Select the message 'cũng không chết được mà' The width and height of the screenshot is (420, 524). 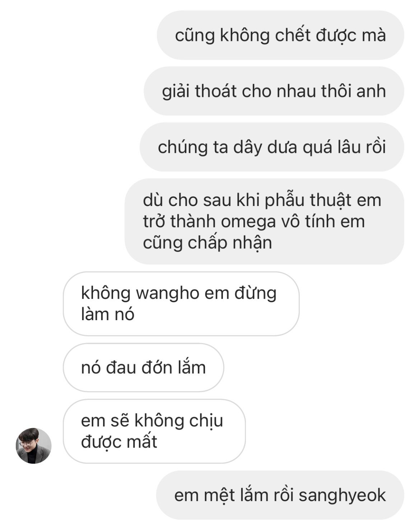click(x=280, y=35)
